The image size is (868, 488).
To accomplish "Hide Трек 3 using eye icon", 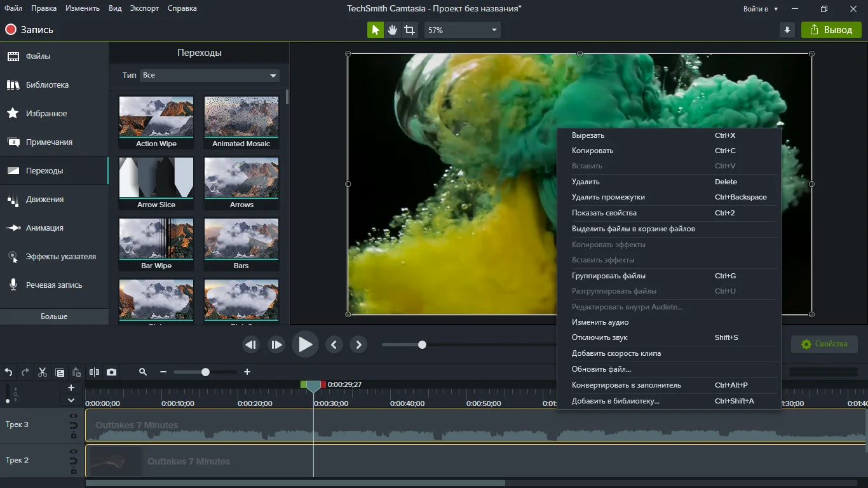I will [x=74, y=416].
